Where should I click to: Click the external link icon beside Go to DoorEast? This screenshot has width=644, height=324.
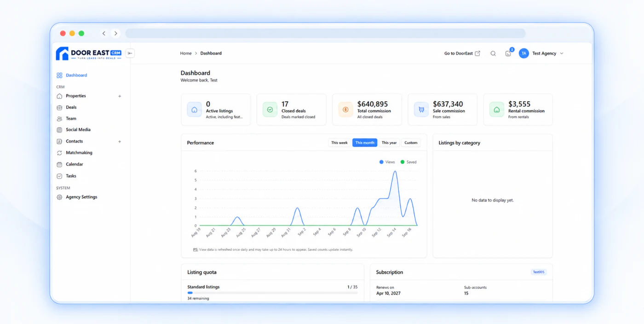[477, 53]
